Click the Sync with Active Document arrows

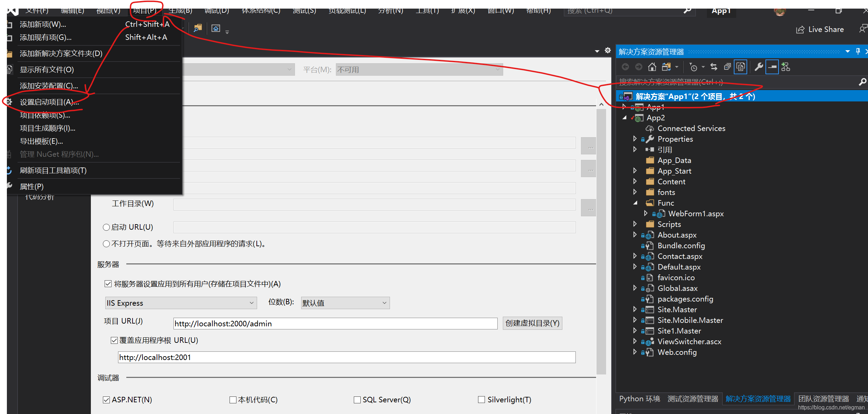714,67
